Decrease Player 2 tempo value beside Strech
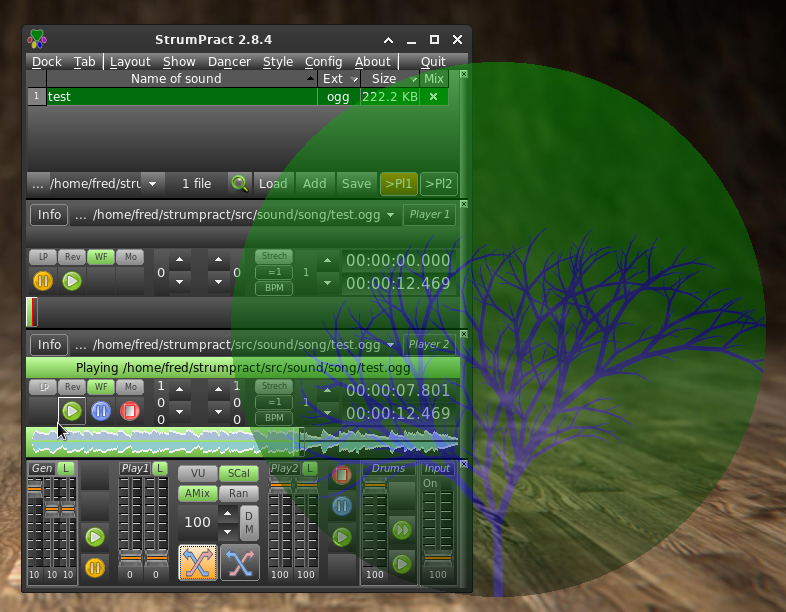The height and width of the screenshot is (612, 786). tap(327, 413)
